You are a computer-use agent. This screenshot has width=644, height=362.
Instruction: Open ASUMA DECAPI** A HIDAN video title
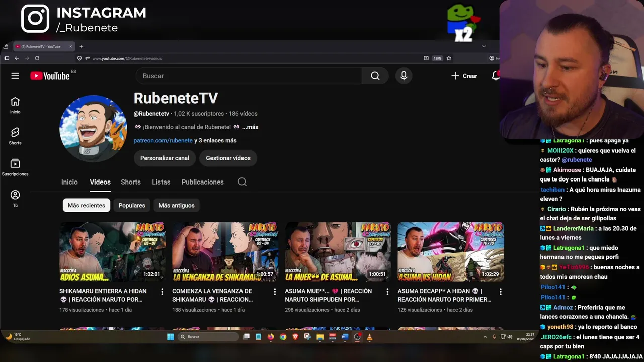point(444,295)
